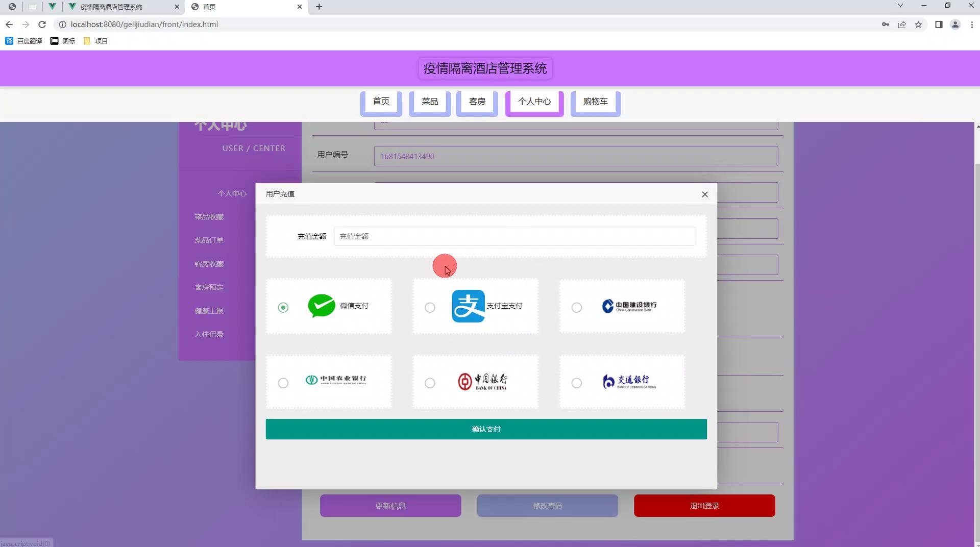Click the red 退出登录 button

[x=704, y=506]
